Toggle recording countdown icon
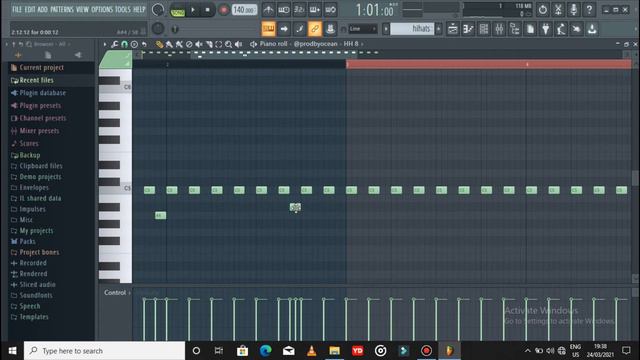This screenshot has width=640, height=360. tap(299, 9)
